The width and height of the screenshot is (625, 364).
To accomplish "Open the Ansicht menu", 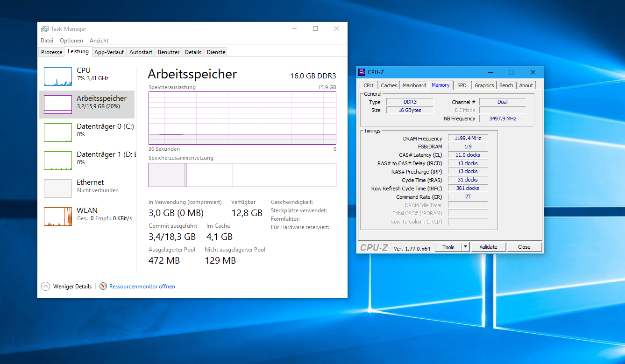I will (99, 41).
